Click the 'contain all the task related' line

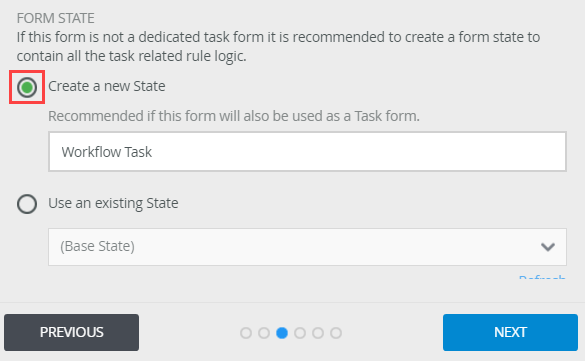pos(131,56)
